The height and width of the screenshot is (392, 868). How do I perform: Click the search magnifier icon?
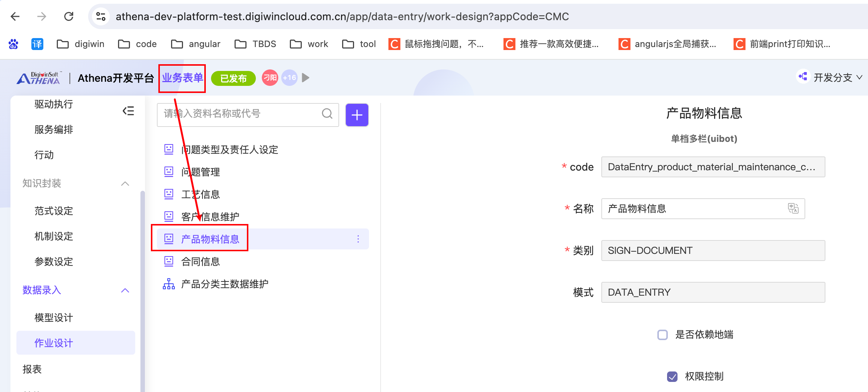[x=327, y=113]
